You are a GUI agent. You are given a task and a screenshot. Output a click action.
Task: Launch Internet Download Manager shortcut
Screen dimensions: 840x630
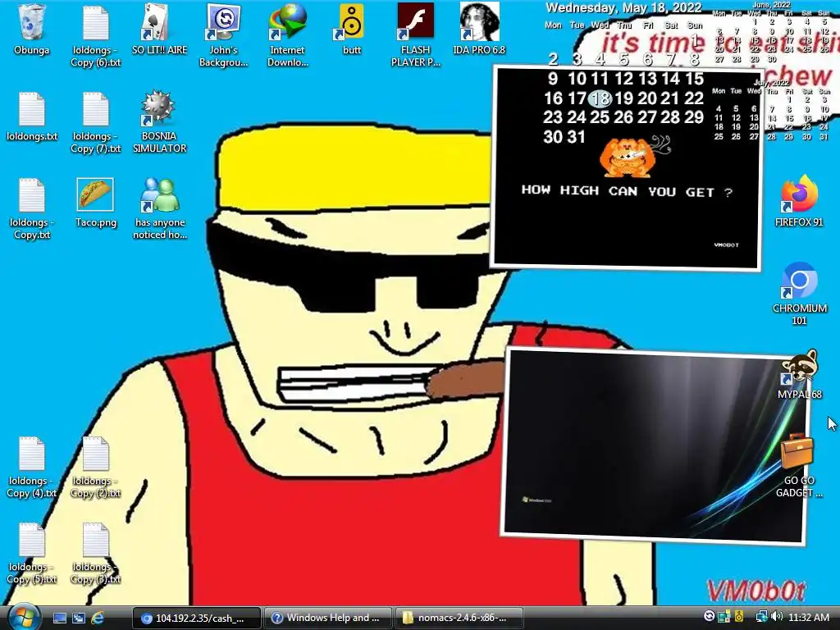[287, 36]
